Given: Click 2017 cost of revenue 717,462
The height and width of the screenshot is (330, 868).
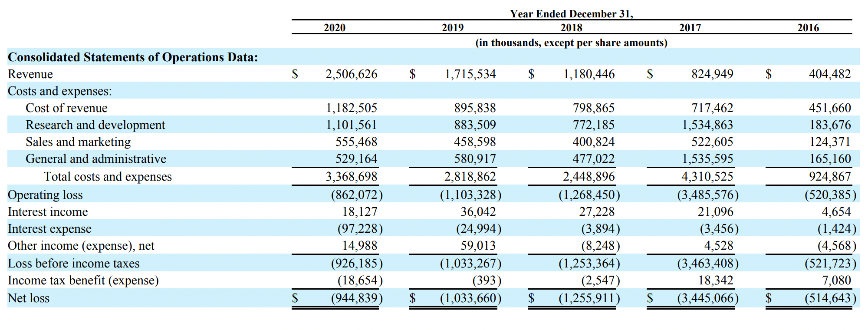Looking at the screenshot, I should click(712, 108).
